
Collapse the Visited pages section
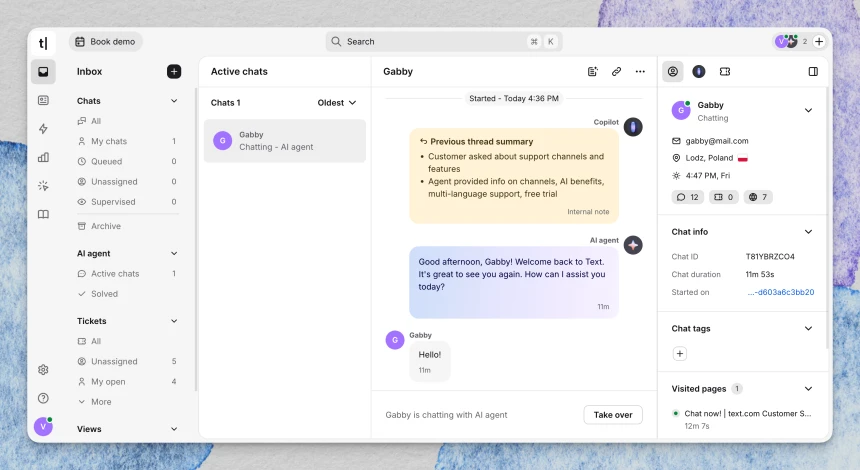click(x=808, y=389)
